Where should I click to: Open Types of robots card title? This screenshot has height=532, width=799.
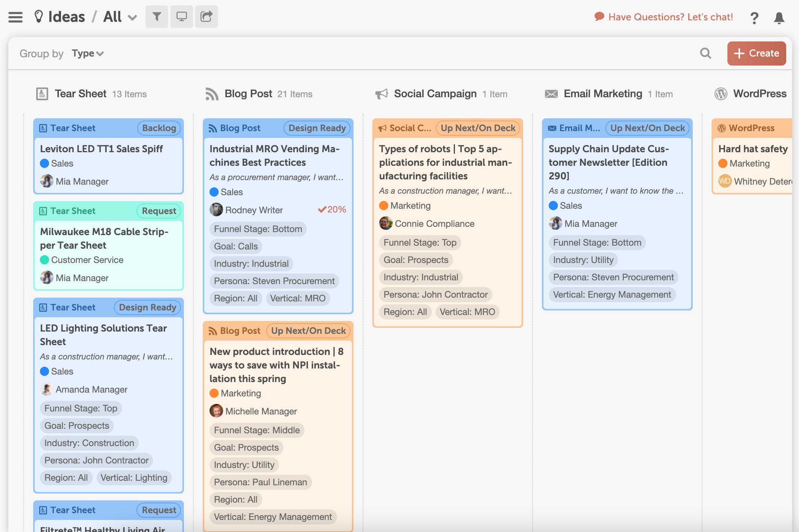[445, 162]
